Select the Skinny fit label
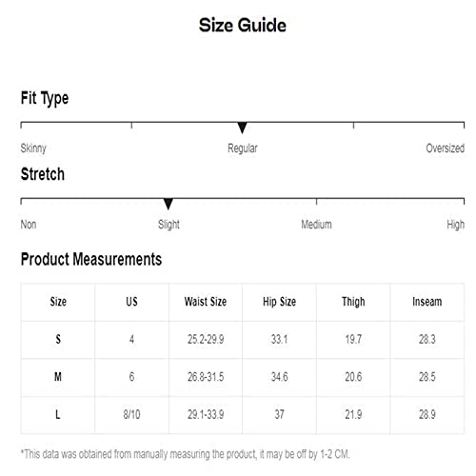Screen dimensions: 476x476 pos(33,149)
